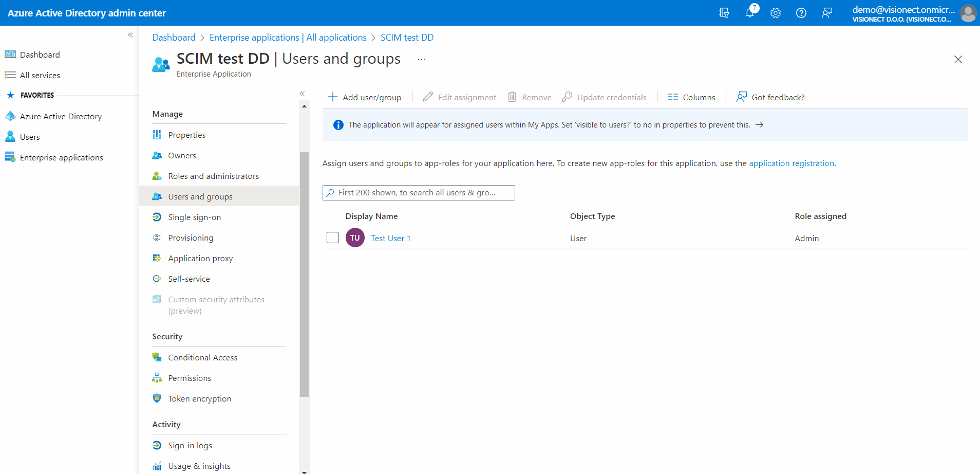980x474 pixels.
Task: Open portal settings gear icon
Action: point(776,13)
